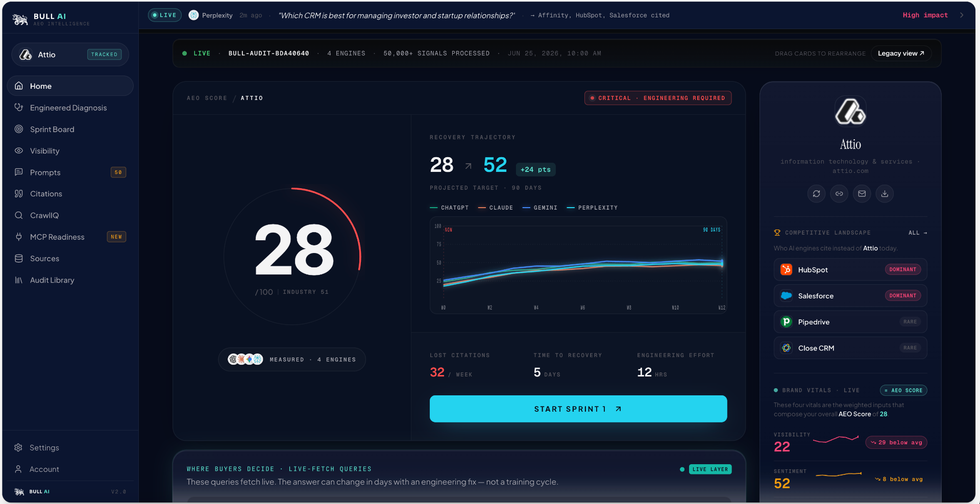Open MCP Readiness page
This screenshot has height=504, width=980.
pyautogui.click(x=70, y=237)
